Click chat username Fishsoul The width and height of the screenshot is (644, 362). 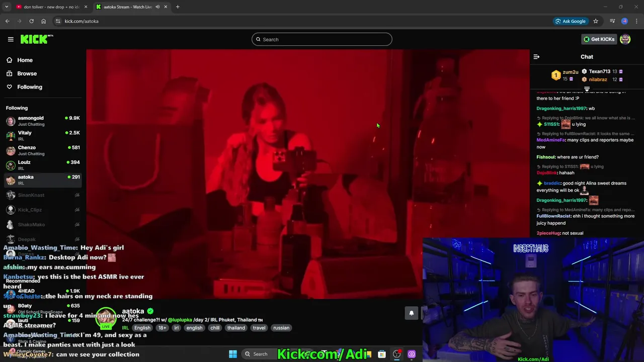coord(546,157)
